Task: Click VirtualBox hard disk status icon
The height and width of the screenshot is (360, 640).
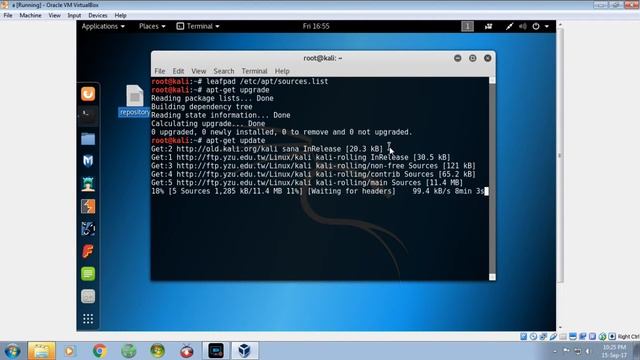Action: tap(523, 336)
